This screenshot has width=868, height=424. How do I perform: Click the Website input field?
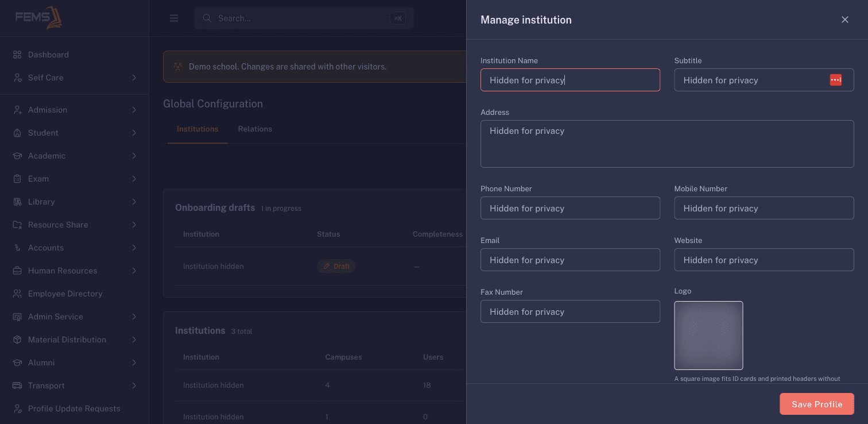[764, 260]
